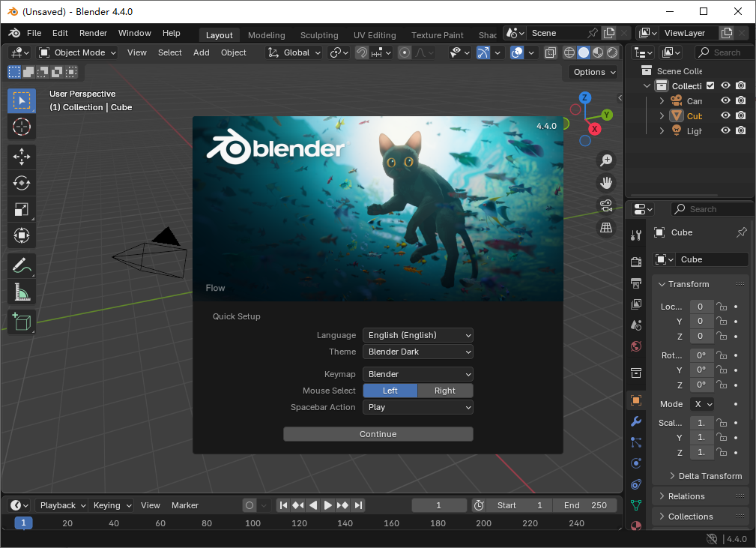Screen dimensions: 756x548
Task: Click the Blender logo menu icon
Action: 14,33
